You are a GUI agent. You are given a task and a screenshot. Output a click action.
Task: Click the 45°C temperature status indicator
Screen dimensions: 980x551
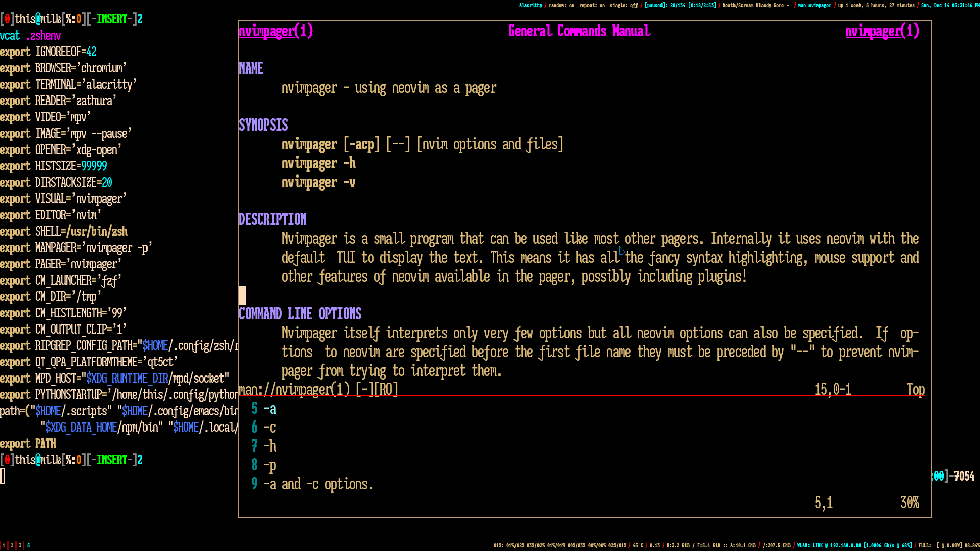(x=638, y=545)
